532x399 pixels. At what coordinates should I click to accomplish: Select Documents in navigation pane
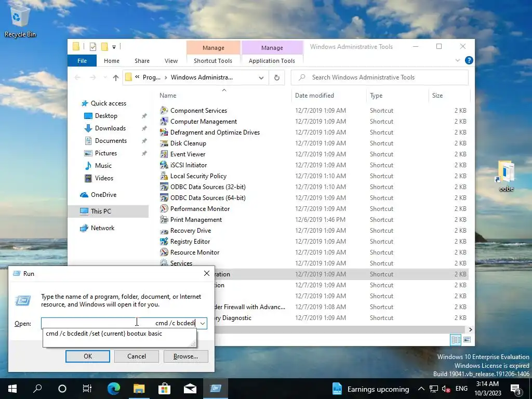[x=111, y=141]
